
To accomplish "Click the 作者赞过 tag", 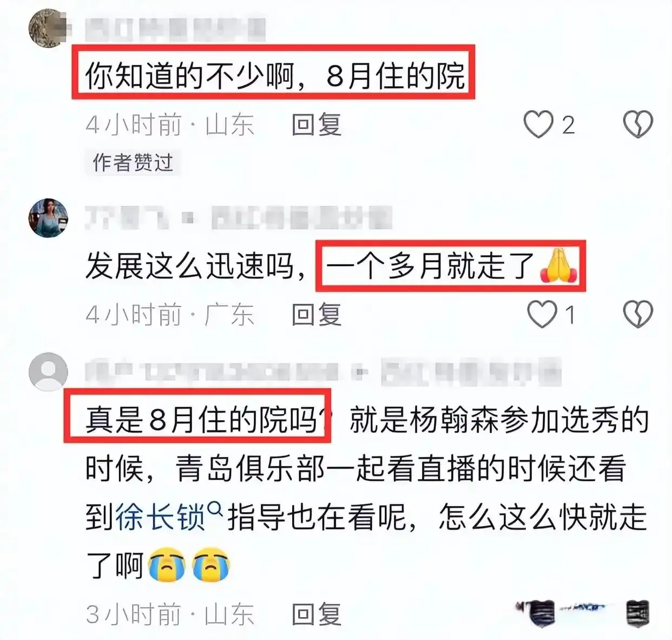I will (x=133, y=162).
